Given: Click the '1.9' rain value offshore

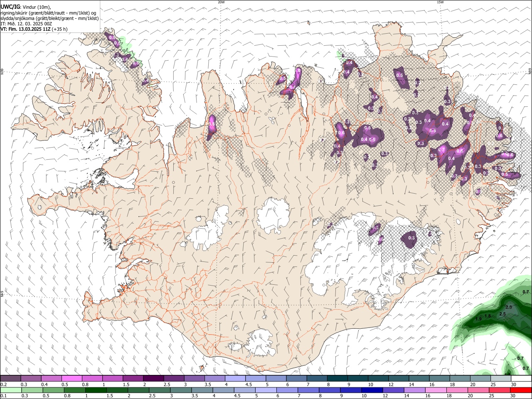Looking at the screenshot, I should click(x=478, y=319).
